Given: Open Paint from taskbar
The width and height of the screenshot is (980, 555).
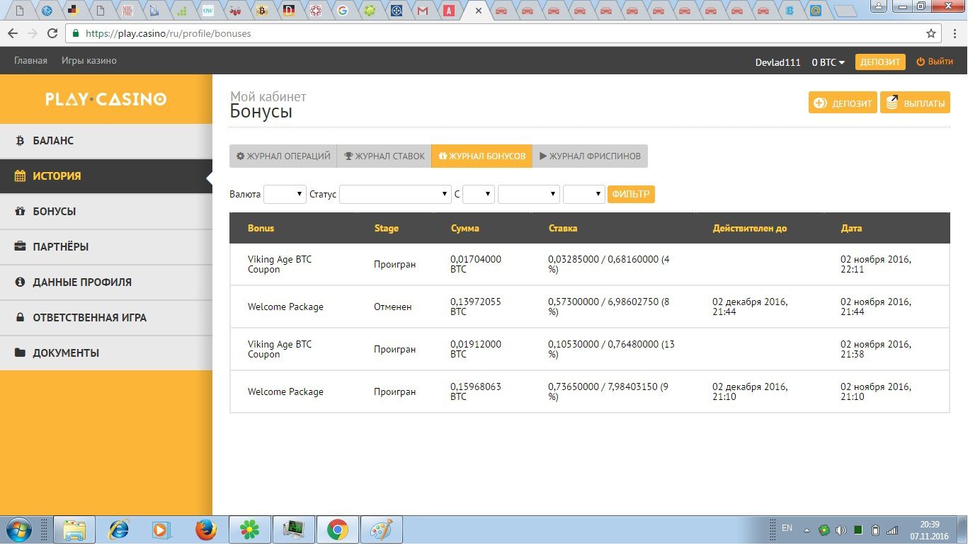Looking at the screenshot, I should (x=382, y=530).
